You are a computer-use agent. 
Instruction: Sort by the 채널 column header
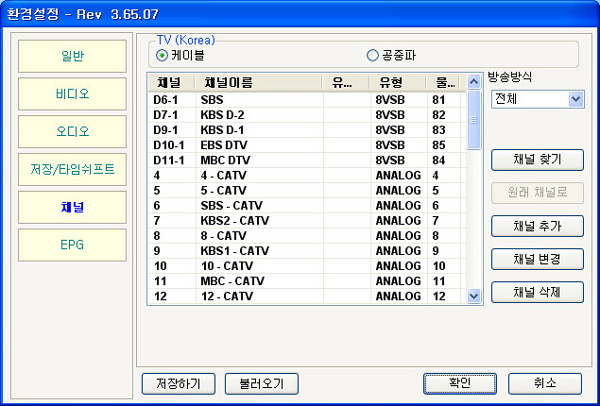click(x=171, y=83)
